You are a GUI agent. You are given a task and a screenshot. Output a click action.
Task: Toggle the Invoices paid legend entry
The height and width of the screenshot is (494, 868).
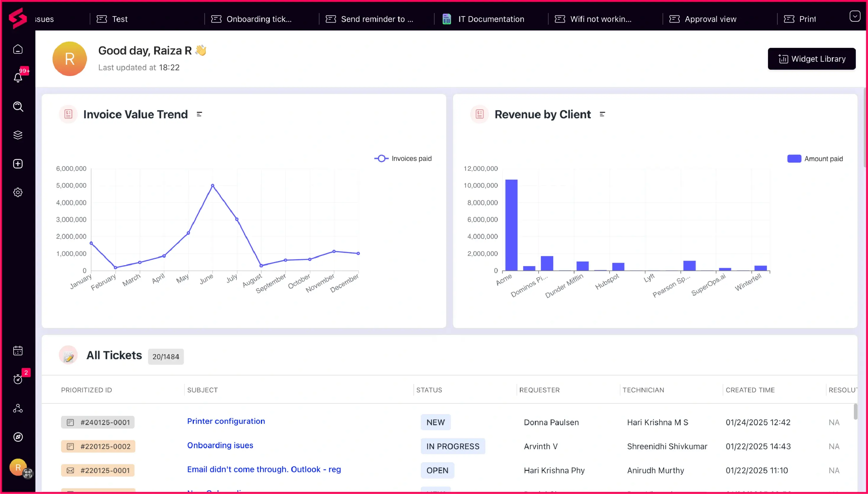[x=403, y=158]
